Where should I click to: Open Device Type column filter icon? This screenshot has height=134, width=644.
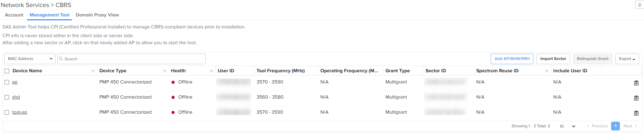coord(164,71)
